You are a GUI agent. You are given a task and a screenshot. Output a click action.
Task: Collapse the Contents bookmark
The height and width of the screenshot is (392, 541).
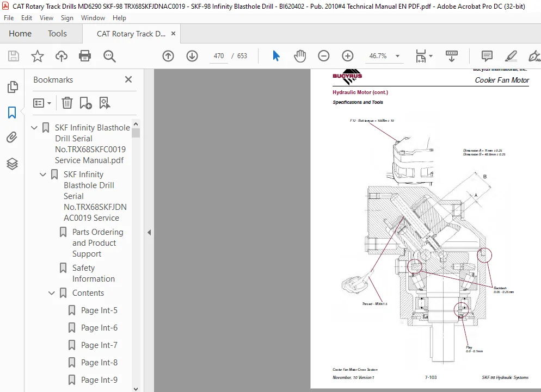click(x=51, y=293)
